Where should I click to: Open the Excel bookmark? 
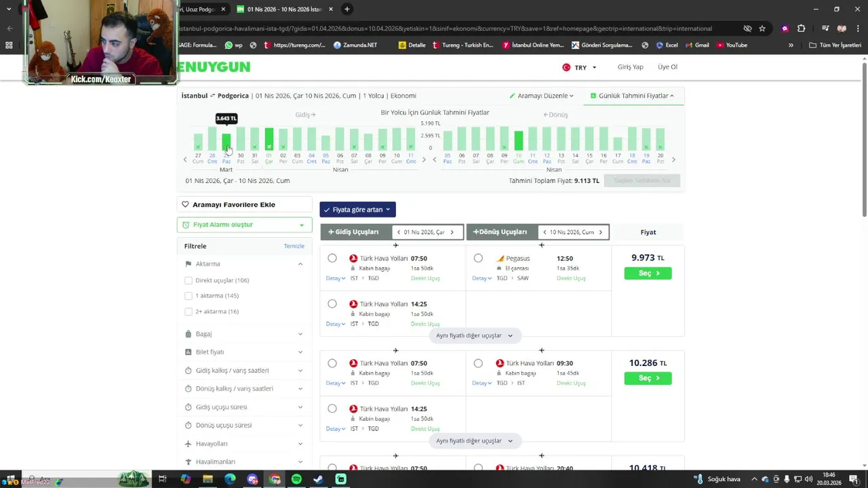pyautogui.click(x=667, y=45)
